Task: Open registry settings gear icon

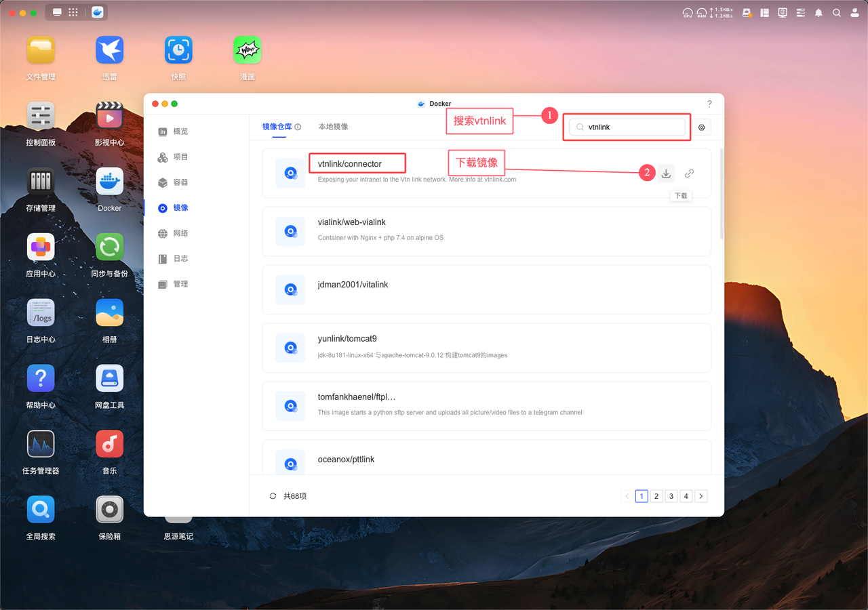Action: click(x=701, y=127)
